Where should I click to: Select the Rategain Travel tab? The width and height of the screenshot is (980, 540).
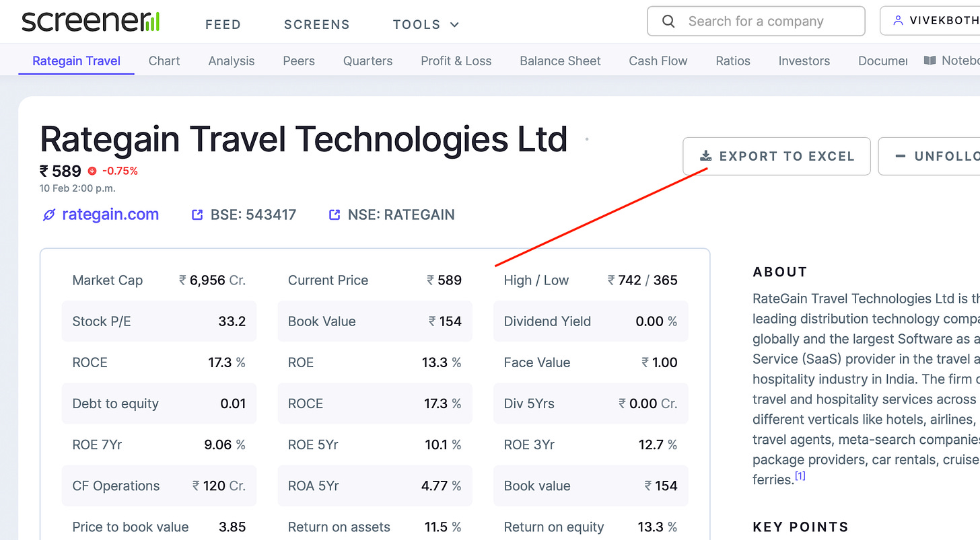point(76,61)
